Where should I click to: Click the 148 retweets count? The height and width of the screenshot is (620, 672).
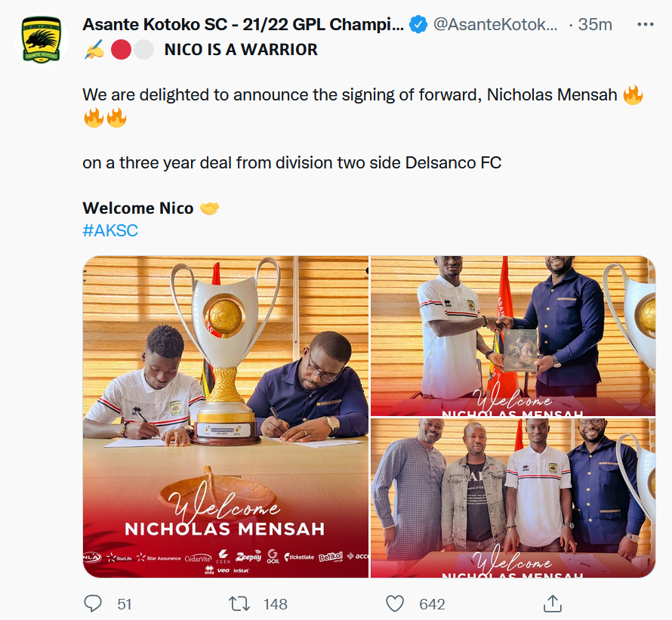(275, 604)
